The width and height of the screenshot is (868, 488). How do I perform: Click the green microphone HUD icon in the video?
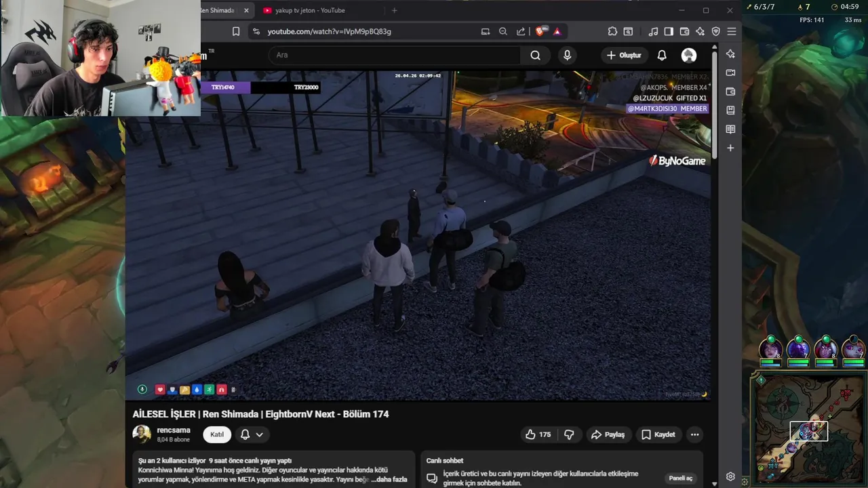tap(142, 390)
